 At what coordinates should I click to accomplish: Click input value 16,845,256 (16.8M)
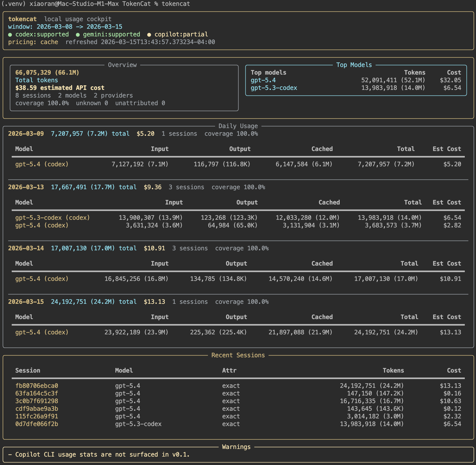[136, 279]
